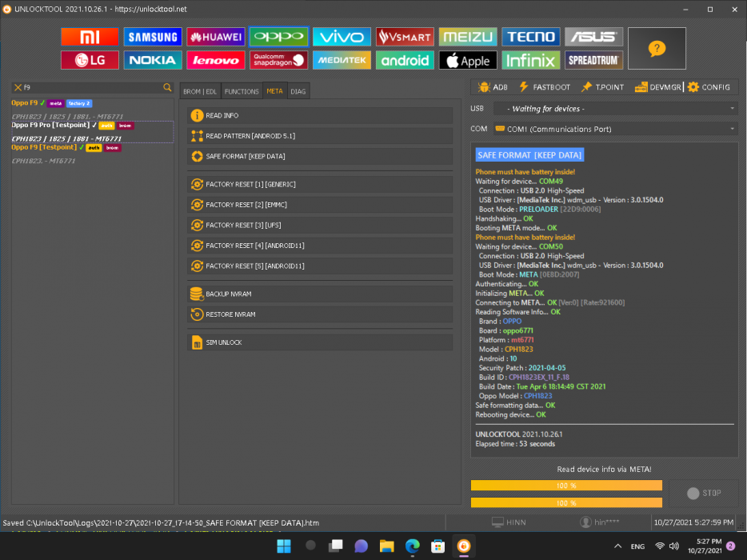Click BACKUP NVRAM
This screenshot has height=560, width=747.
tap(320, 294)
